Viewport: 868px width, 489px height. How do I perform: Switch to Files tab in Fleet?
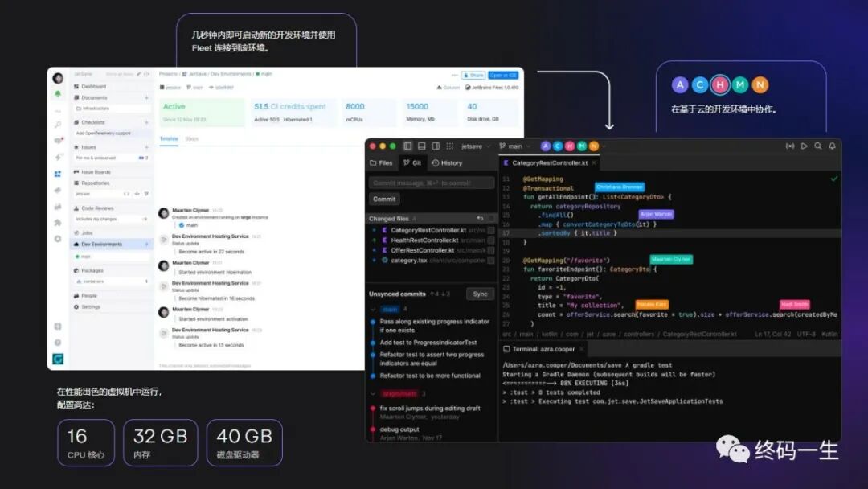tap(381, 162)
